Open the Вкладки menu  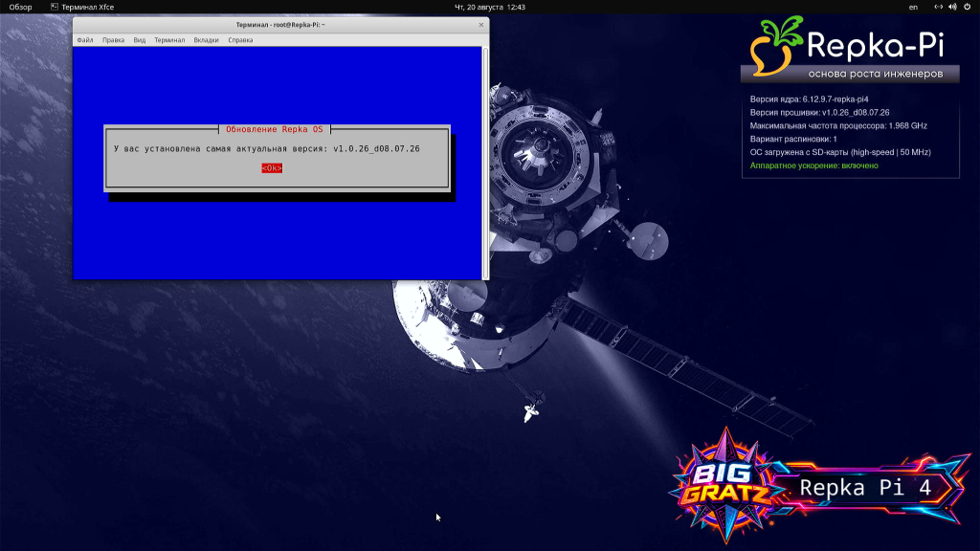tap(207, 40)
